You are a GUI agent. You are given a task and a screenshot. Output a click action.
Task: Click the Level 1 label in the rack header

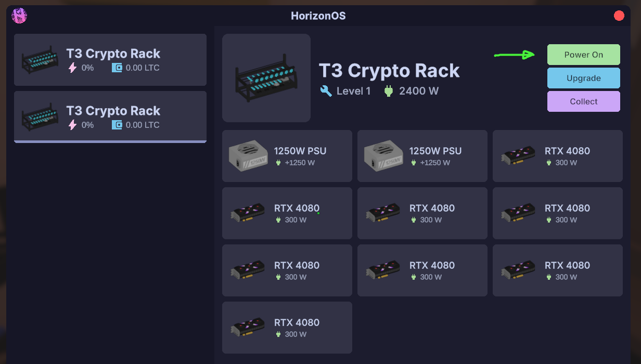pos(353,91)
